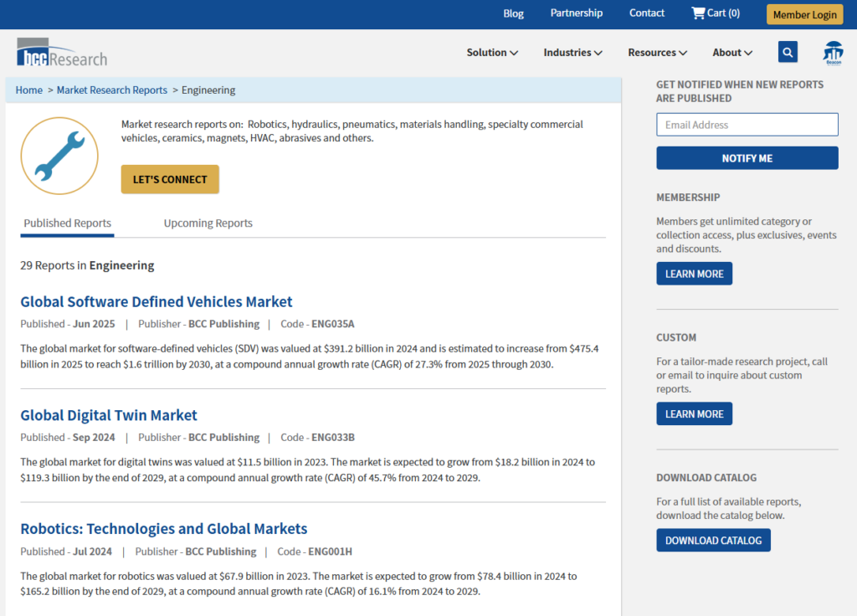This screenshot has height=616, width=857.
Task: Select the Published Reports tab
Action: [67, 223]
